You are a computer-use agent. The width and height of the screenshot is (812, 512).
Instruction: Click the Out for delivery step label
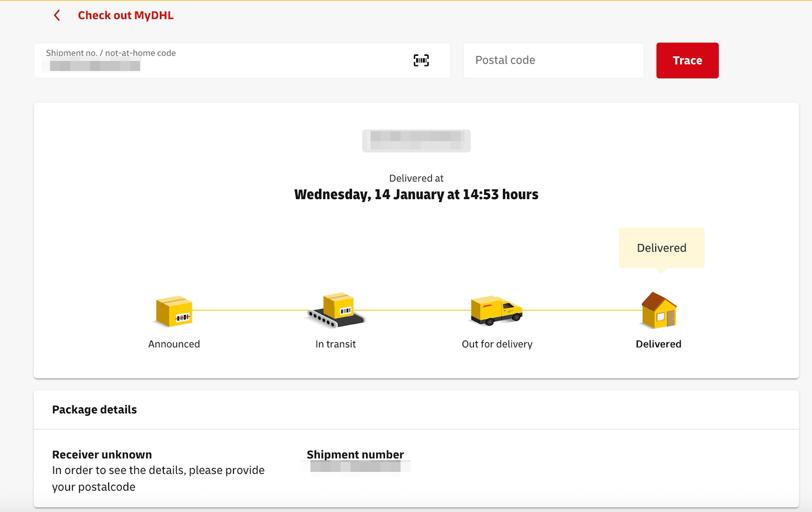coord(497,344)
